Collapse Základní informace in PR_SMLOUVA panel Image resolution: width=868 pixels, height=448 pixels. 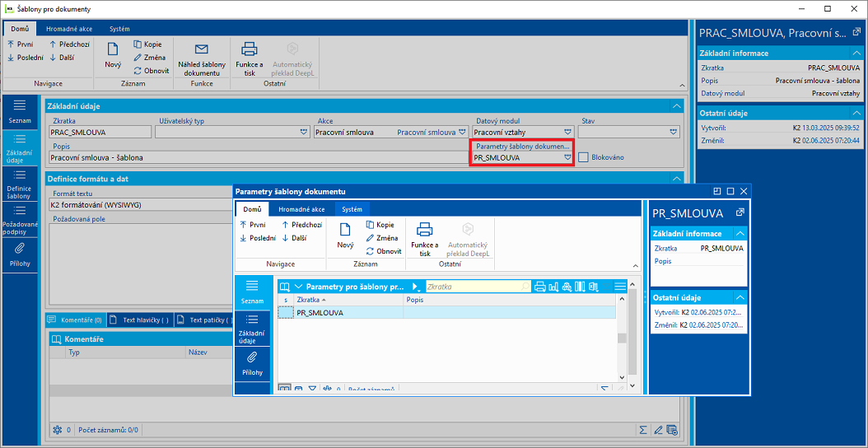[x=740, y=234]
